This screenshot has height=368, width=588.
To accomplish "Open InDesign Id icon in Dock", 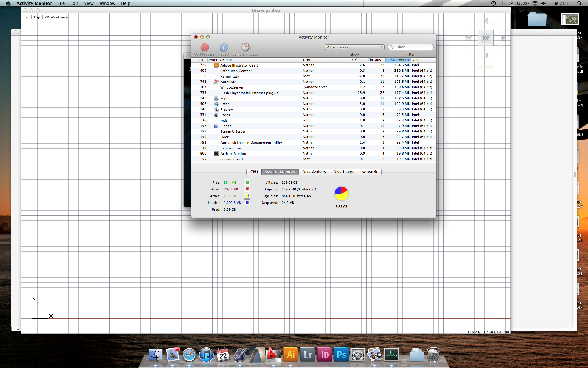I will tap(324, 355).
